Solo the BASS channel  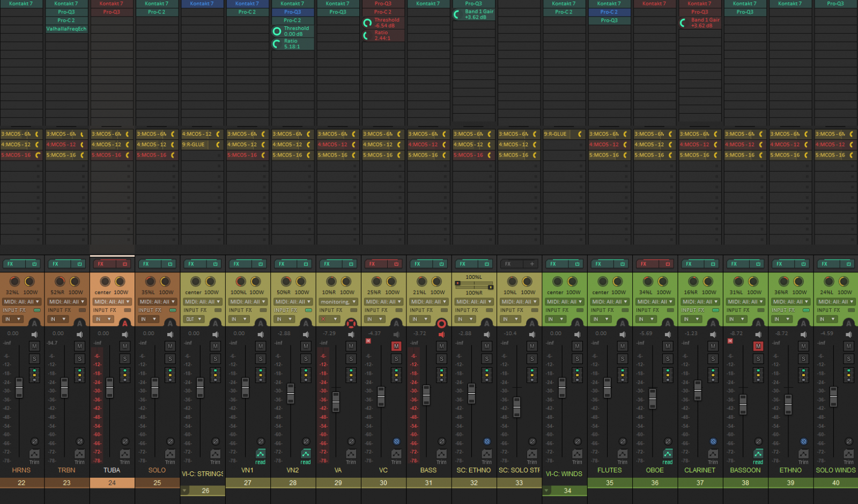(x=441, y=358)
